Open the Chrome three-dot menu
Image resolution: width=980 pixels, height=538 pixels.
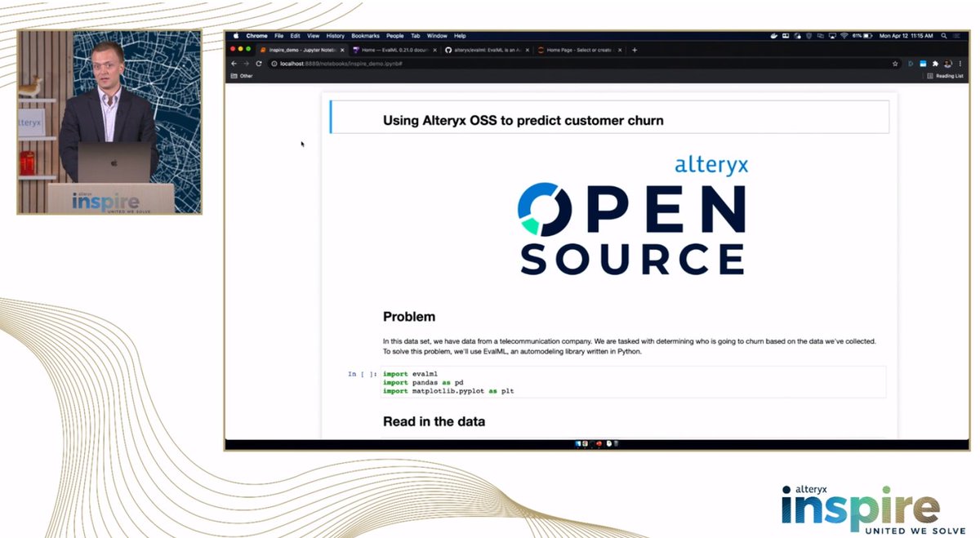(x=960, y=64)
